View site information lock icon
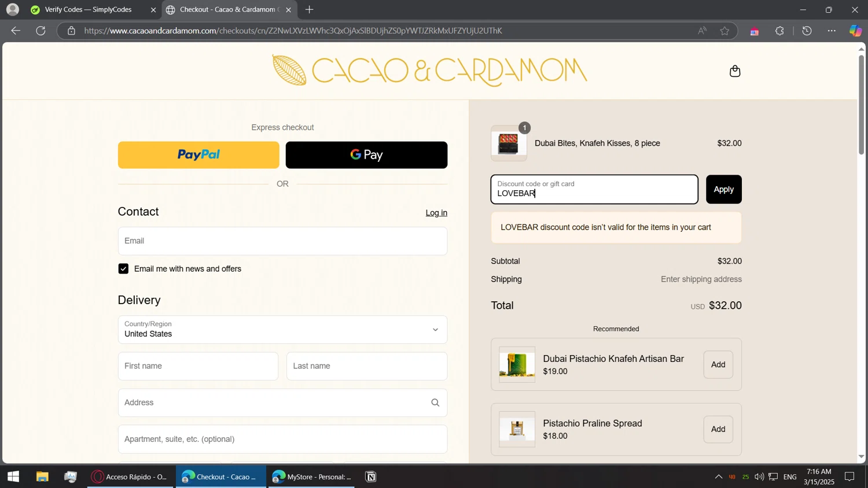The width and height of the screenshot is (868, 488). click(71, 31)
